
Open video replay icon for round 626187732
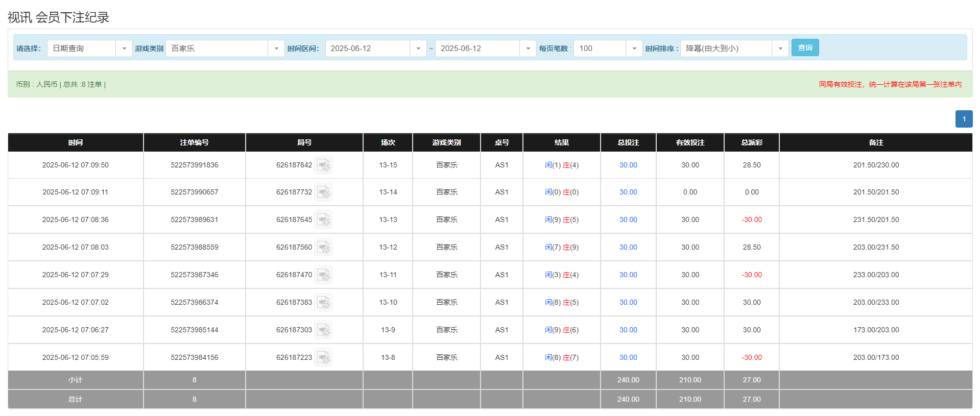pos(323,192)
